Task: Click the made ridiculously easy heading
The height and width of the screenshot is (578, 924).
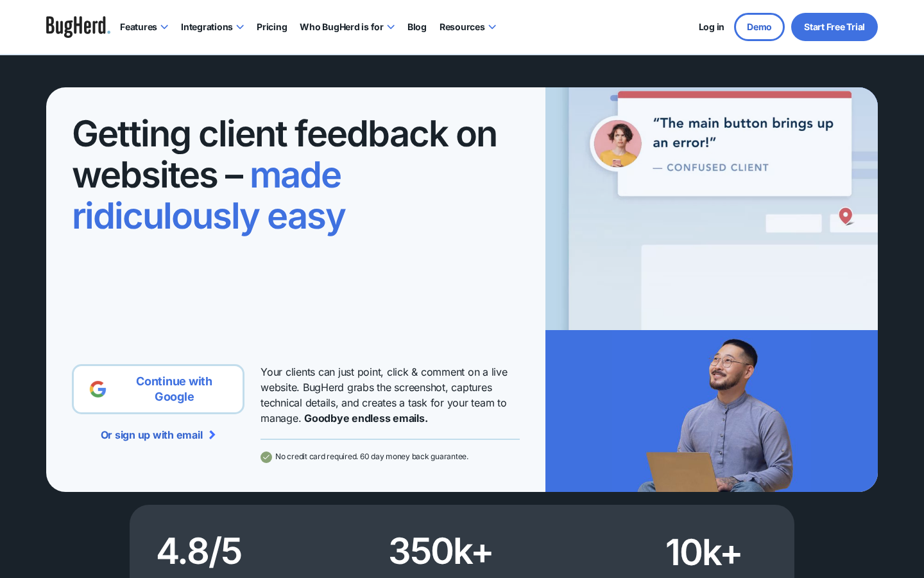Action: click(x=209, y=195)
